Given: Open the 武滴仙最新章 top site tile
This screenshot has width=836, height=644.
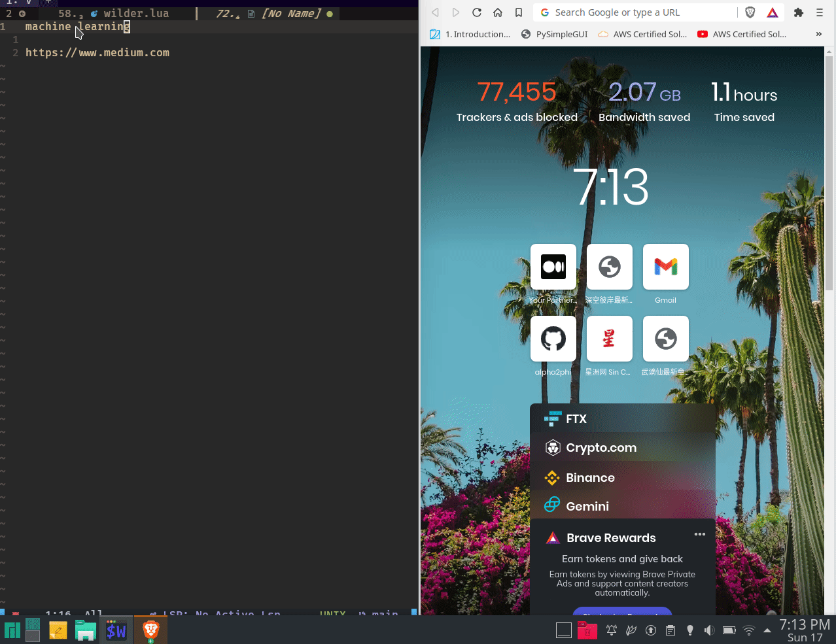Looking at the screenshot, I should pos(666,339).
